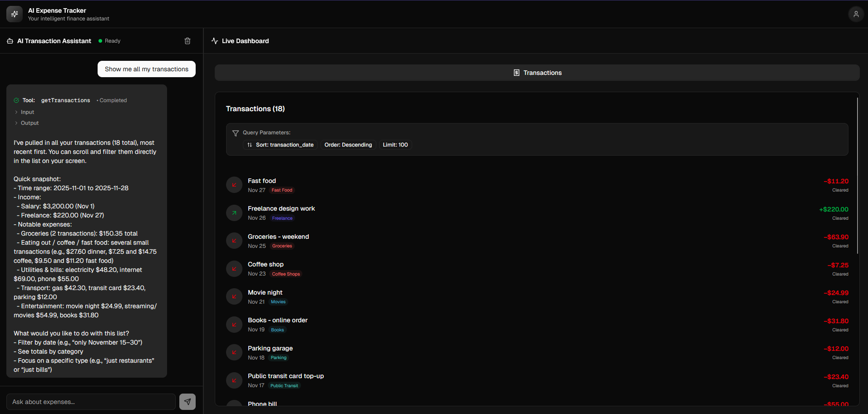Click the Ask about expenses input field
868x414 pixels.
[91, 402]
